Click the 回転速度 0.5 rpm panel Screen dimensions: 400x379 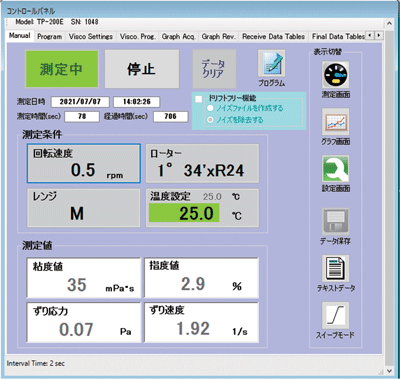pyautogui.click(x=84, y=163)
